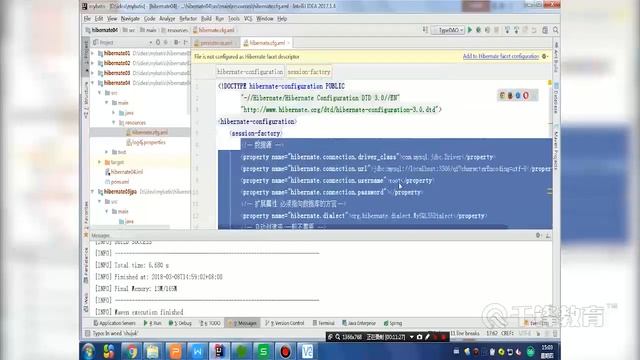Click Chrome browser icon in editor preview bar

pos(502,96)
